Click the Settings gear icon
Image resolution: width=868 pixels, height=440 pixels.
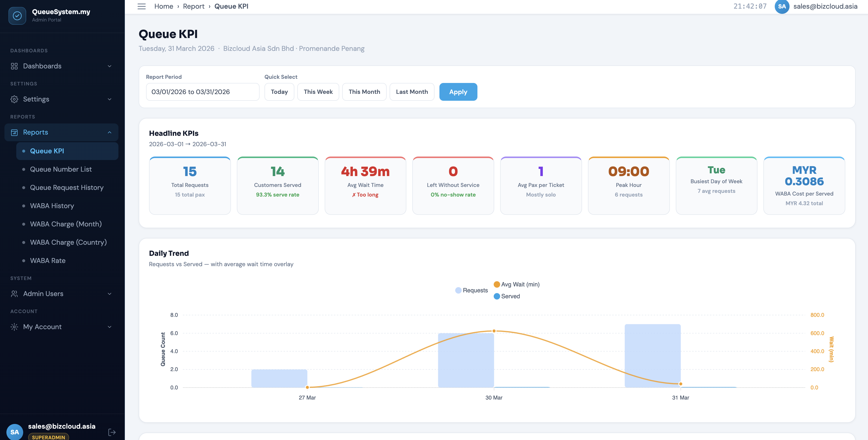14,99
